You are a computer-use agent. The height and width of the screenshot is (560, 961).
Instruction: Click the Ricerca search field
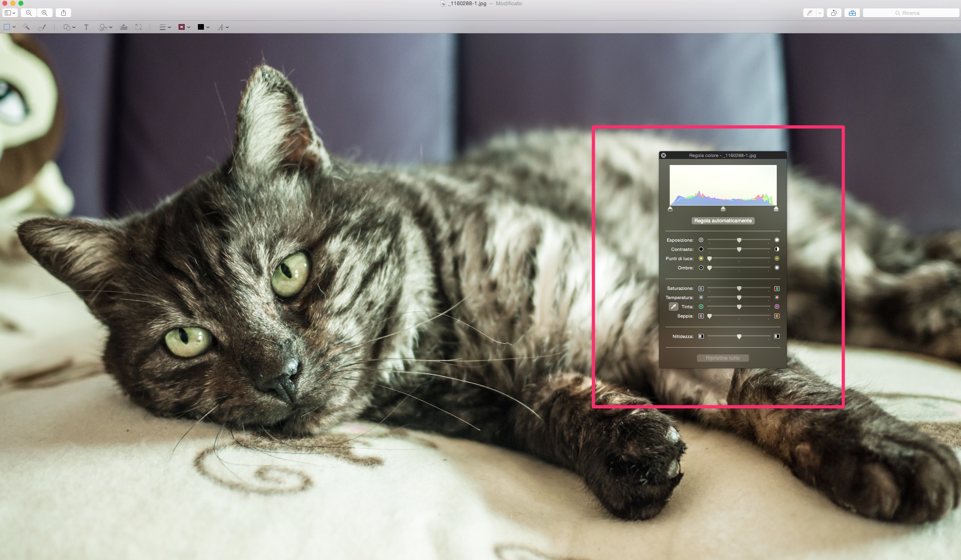coord(910,13)
